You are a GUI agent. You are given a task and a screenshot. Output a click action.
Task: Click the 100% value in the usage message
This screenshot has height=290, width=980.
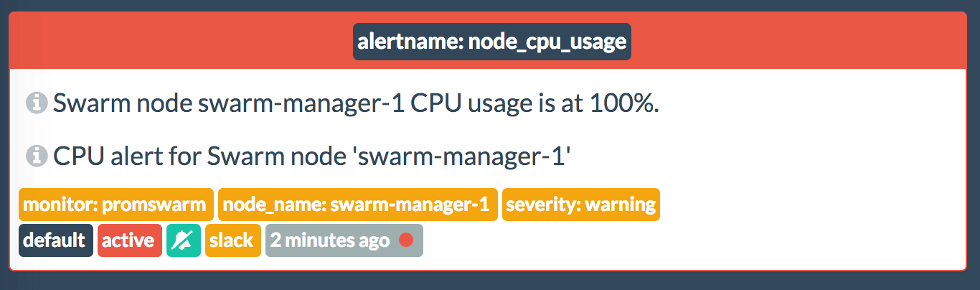click(624, 104)
